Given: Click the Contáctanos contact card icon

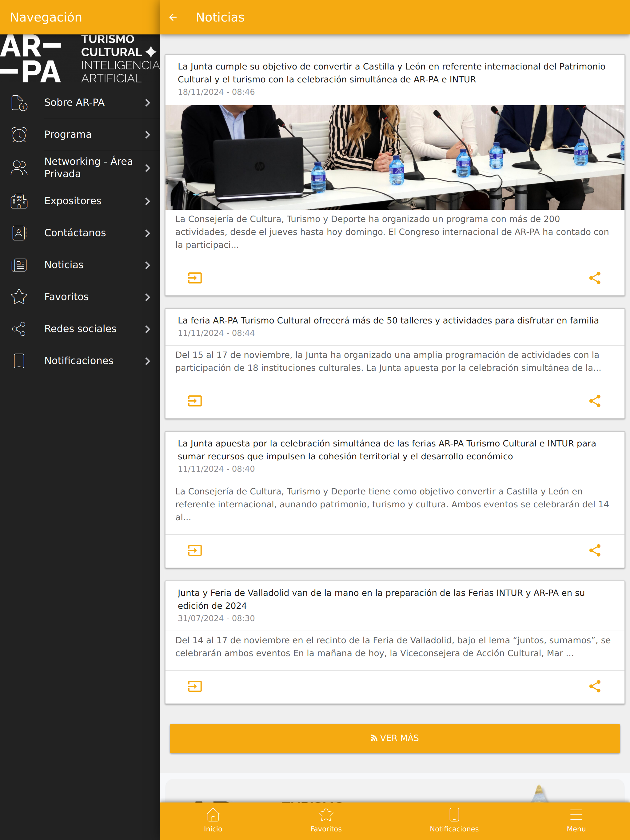Looking at the screenshot, I should click(x=19, y=233).
